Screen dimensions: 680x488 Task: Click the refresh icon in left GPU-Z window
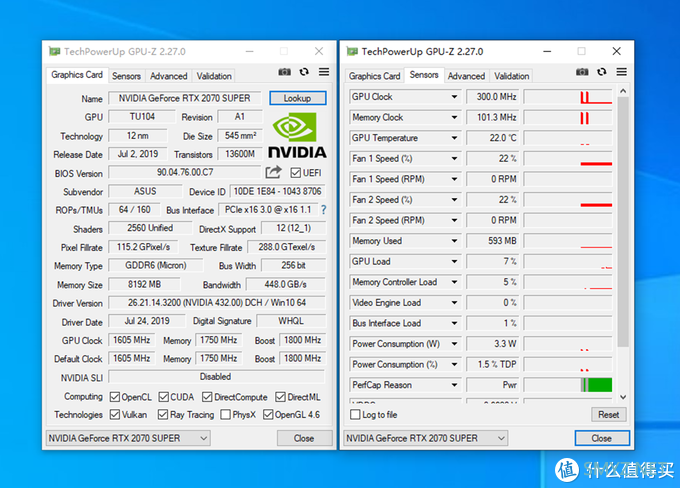304,72
